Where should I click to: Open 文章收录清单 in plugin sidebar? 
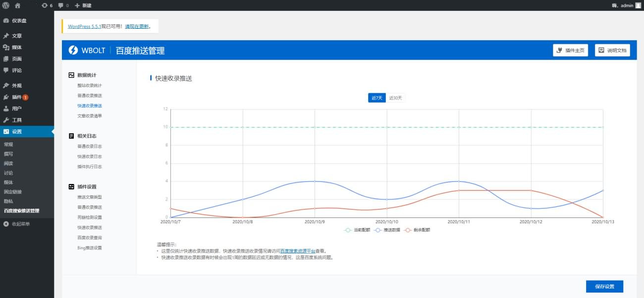pyautogui.click(x=90, y=116)
